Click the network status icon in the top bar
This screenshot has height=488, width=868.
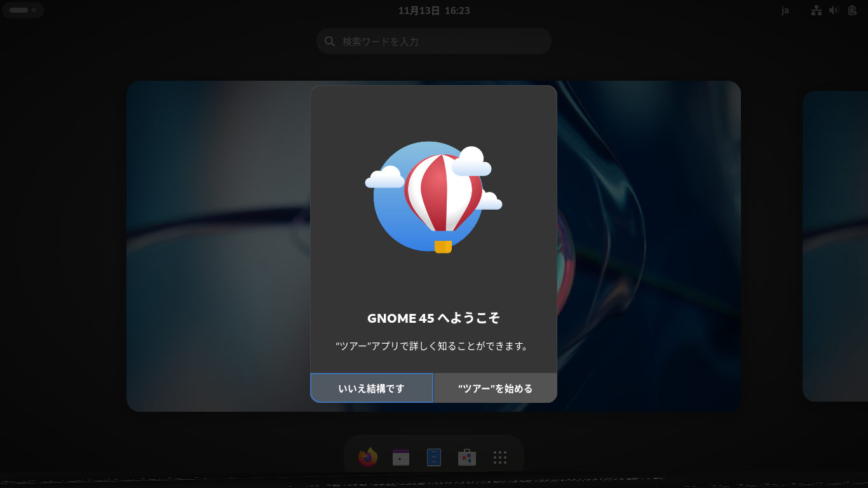click(817, 10)
